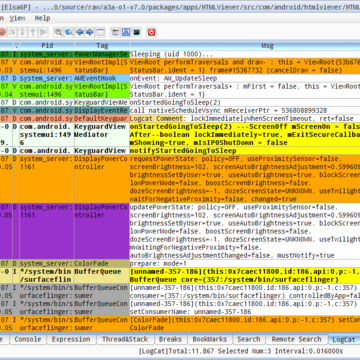Click the 'controlledByApp' consumer log message
The width and height of the screenshot is (360, 360).
[245, 292]
